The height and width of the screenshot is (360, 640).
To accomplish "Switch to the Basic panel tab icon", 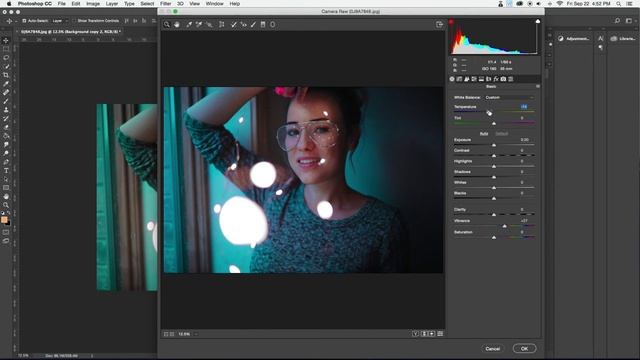I will coord(452,79).
